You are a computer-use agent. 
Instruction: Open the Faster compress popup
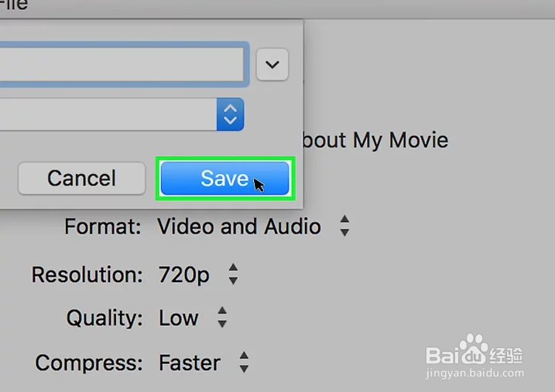click(204, 363)
